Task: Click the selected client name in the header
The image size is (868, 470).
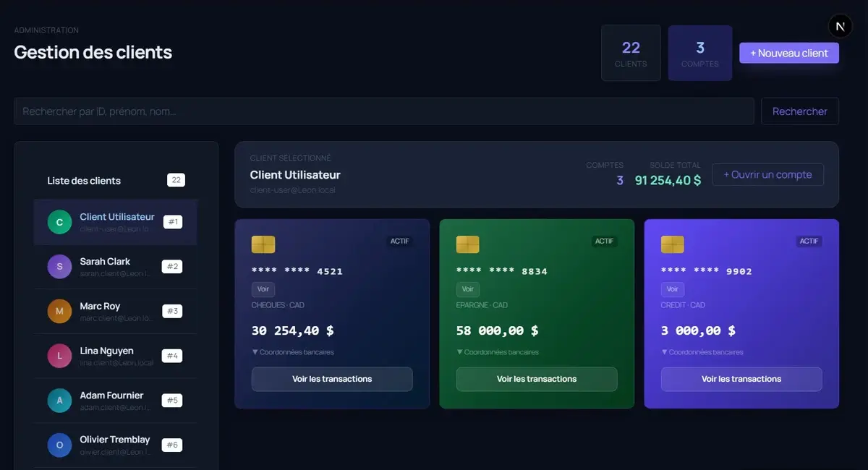Action: pyautogui.click(x=295, y=175)
